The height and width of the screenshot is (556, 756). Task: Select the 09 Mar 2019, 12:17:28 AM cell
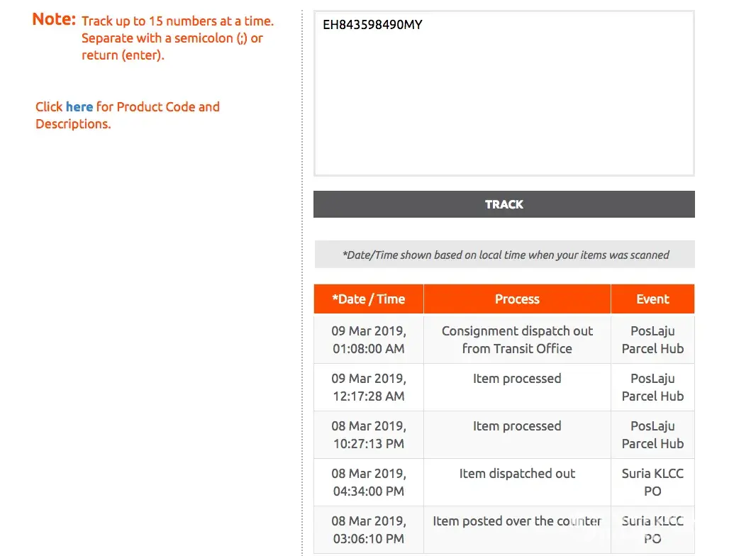(369, 387)
